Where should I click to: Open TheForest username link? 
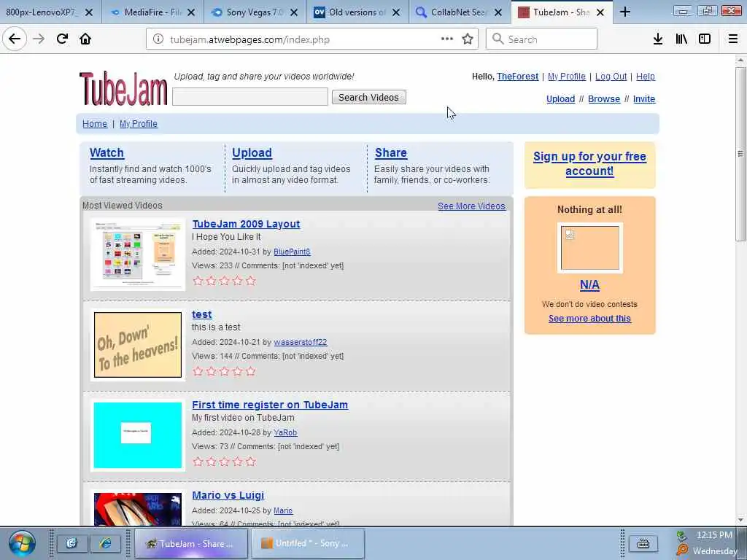point(517,77)
